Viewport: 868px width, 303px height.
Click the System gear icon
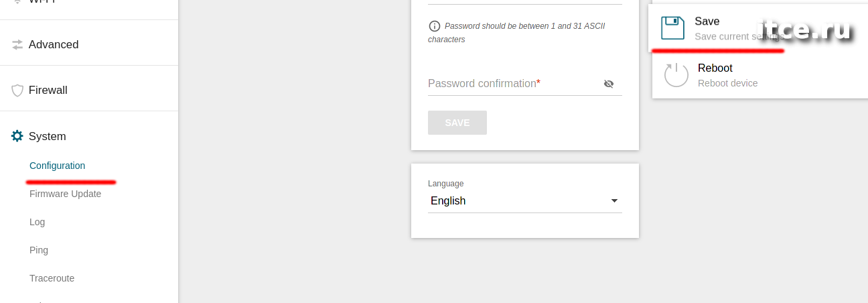click(17, 136)
